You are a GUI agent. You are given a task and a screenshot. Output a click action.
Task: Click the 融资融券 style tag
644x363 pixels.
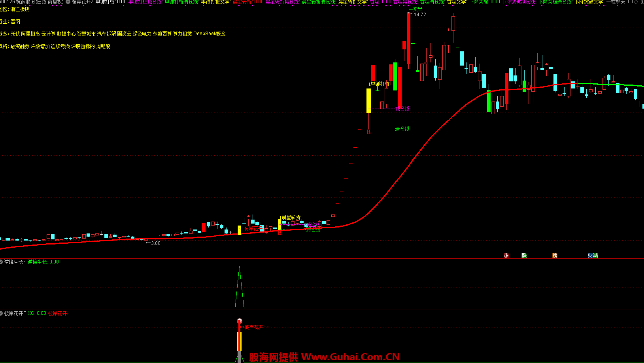[20, 47]
